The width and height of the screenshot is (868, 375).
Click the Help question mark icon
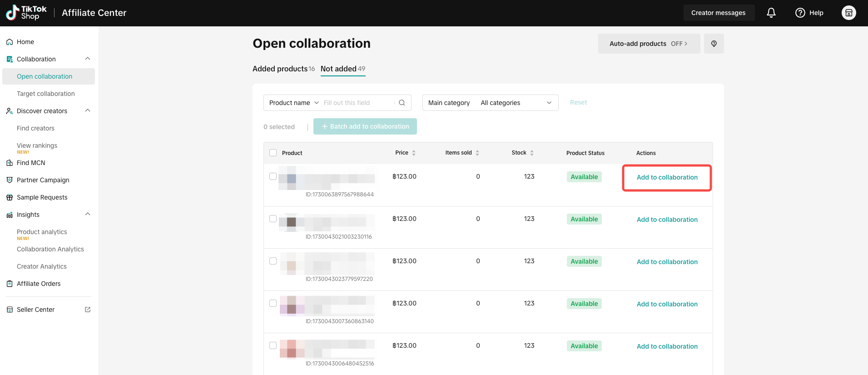800,13
